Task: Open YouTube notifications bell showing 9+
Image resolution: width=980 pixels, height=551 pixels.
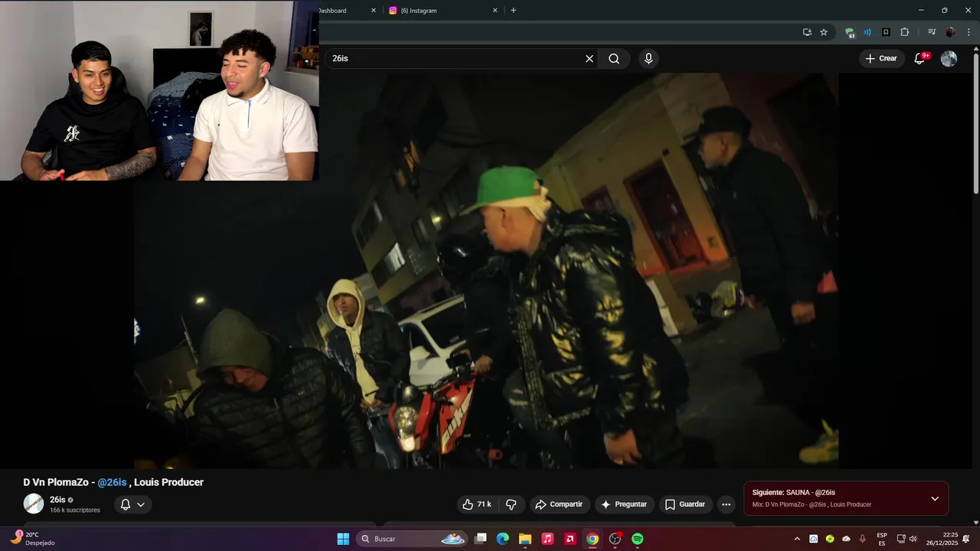Action: pos(920,59)
